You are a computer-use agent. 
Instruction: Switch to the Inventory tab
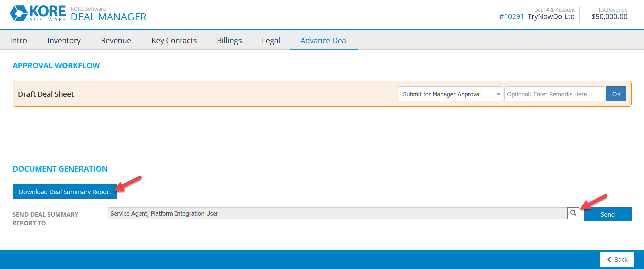coord(64,41)
